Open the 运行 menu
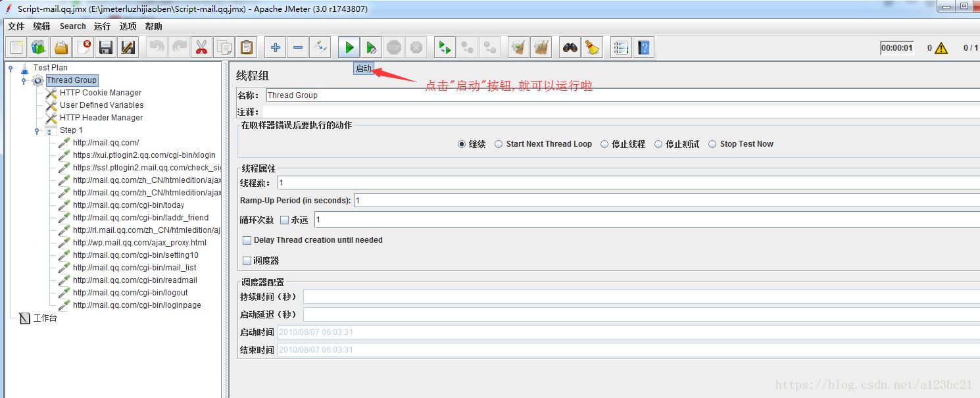This screenshot has width=980, height=398. (102, 26)
